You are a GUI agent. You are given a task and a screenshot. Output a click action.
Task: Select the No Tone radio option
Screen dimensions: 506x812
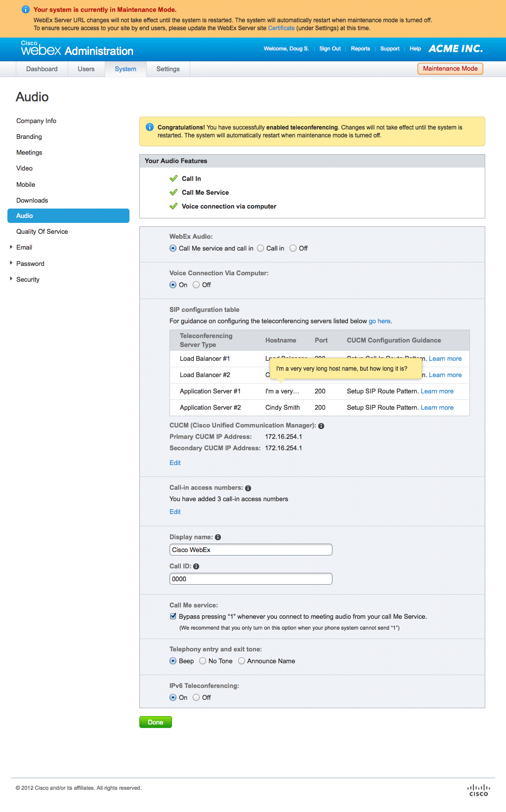[x=203, y=661]
